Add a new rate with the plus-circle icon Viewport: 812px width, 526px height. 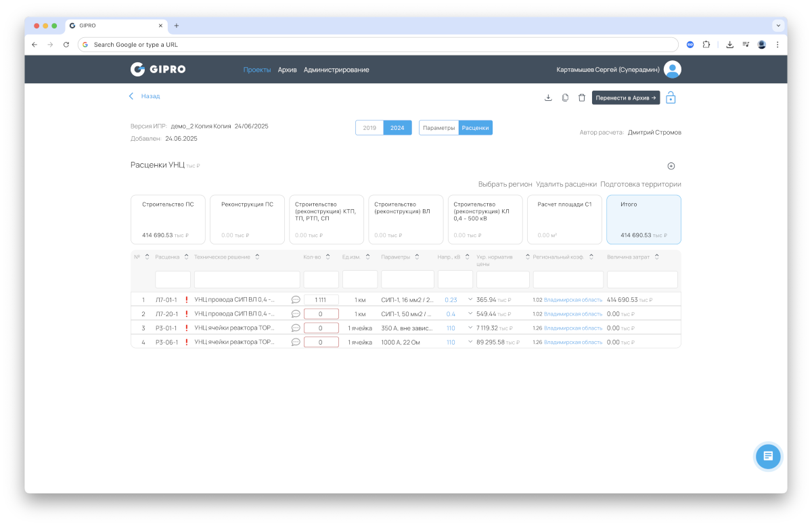click(671, 166)
